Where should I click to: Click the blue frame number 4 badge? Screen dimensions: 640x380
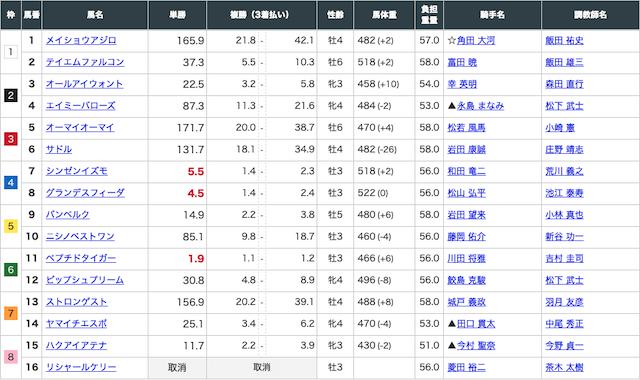[x=11, y=182]
